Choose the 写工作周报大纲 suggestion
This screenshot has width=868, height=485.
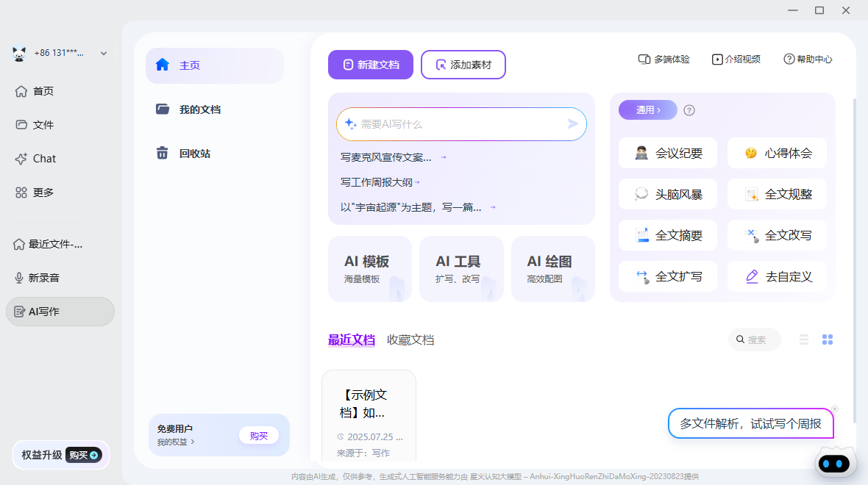pos(380,182)
